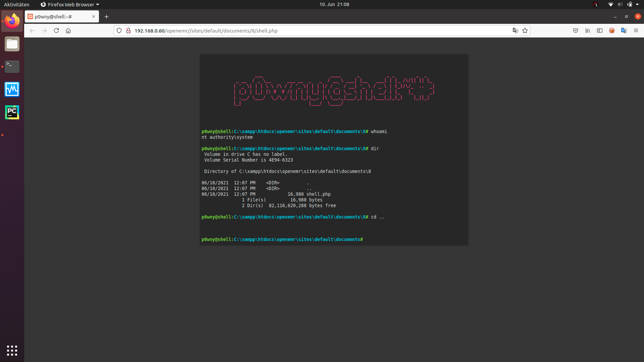Go back one page in Firefox
The height and width of the screenshot is (362, 644).
(x=32, y=31)
